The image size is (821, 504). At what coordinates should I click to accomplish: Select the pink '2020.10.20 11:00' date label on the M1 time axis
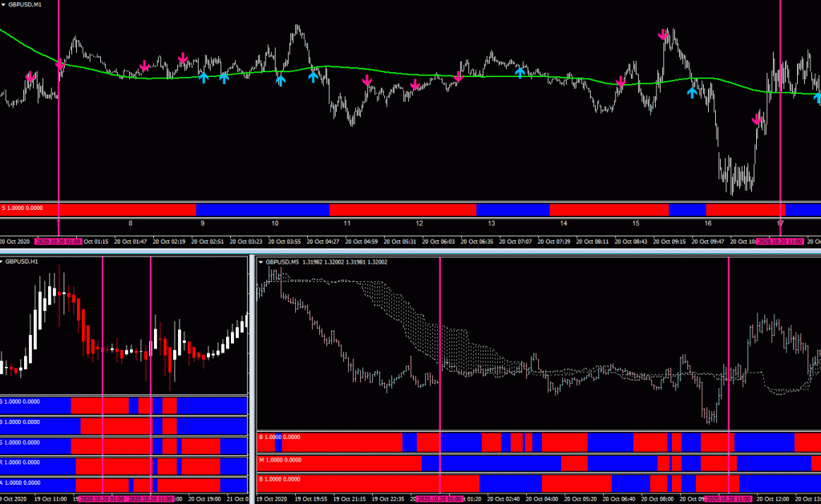point(780,242)
